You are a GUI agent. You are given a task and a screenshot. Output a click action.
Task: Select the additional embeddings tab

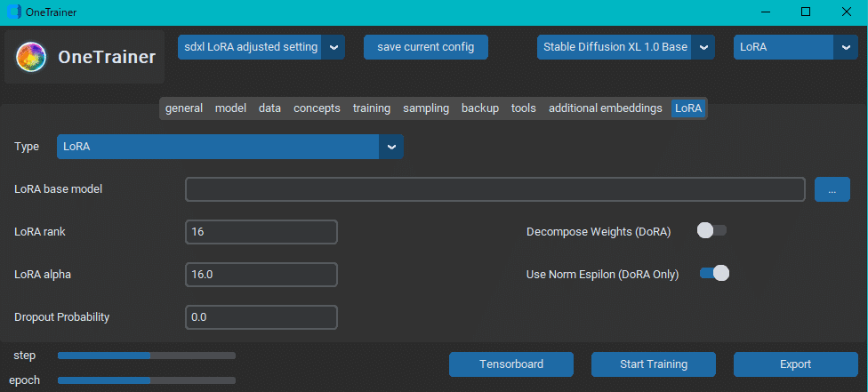tap(605, 108)
